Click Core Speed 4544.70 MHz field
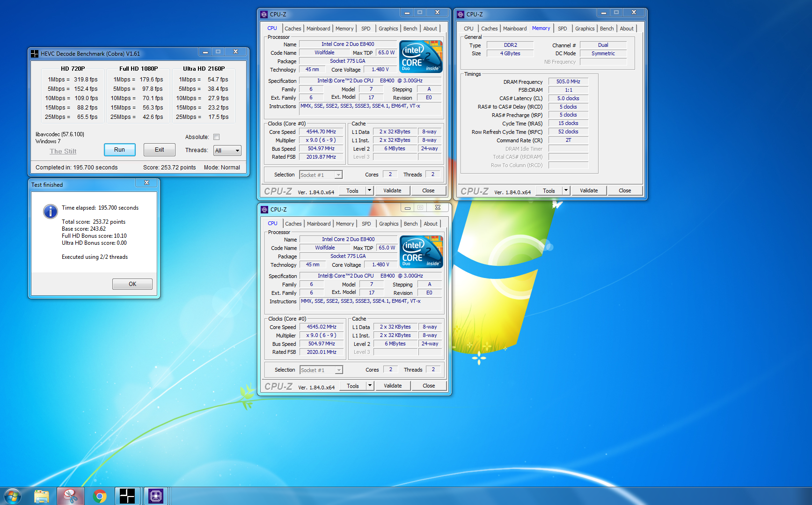Viewport: 812px width, 505px height. coord(321,132)
